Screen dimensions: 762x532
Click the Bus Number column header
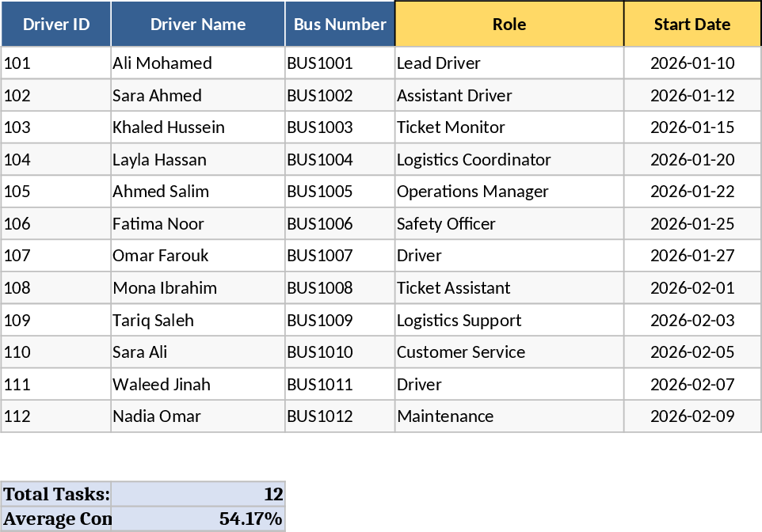pos(340,24)
